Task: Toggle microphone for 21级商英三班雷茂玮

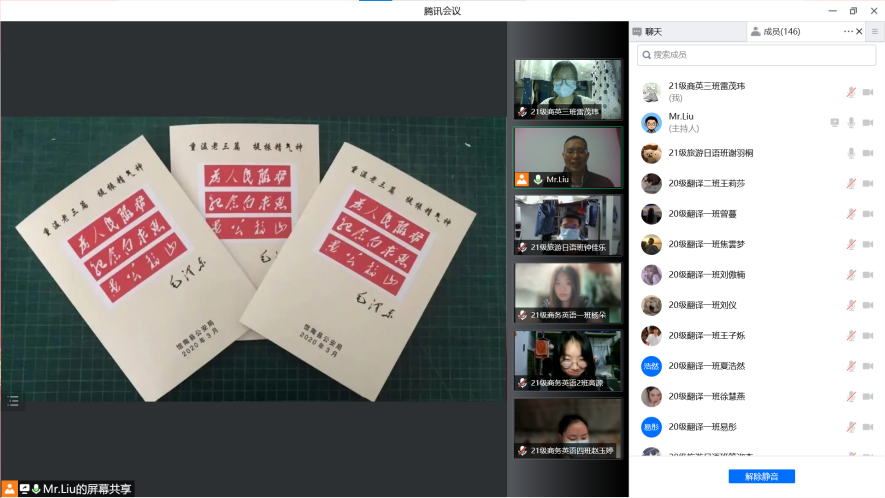Action: [x=851, y=92]
